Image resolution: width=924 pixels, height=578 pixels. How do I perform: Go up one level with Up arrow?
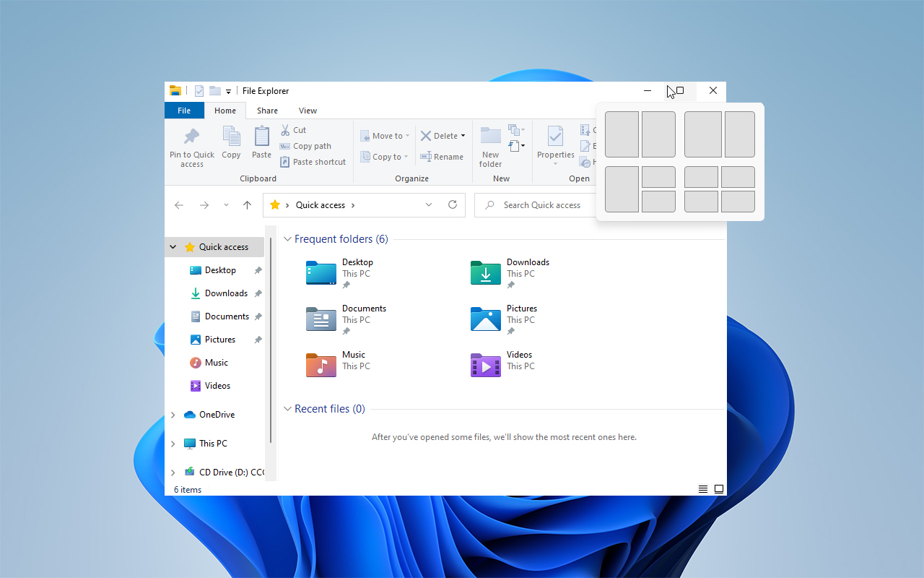point(247,205)
